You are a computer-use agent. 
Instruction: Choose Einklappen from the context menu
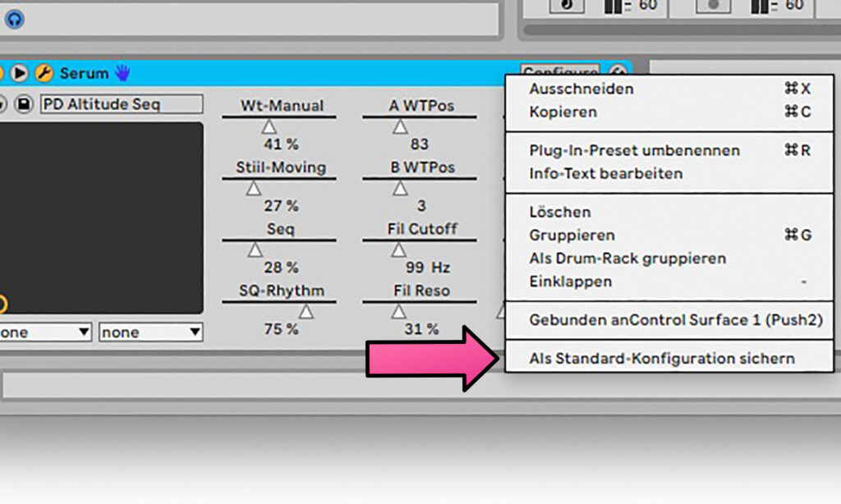tap(669, 282)
